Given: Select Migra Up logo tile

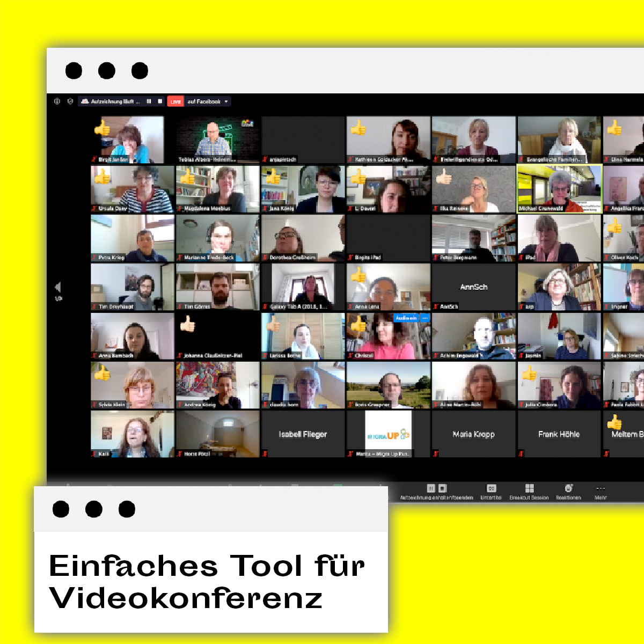Looking at the screenshot, I should 388,434.
